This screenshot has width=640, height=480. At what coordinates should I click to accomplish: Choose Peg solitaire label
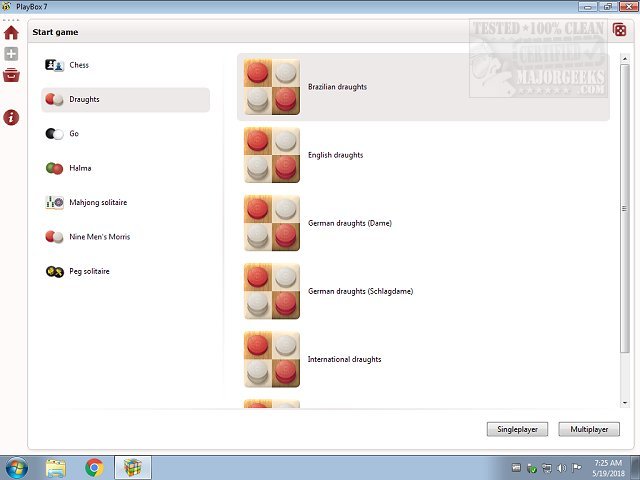[x=89, y=271]
